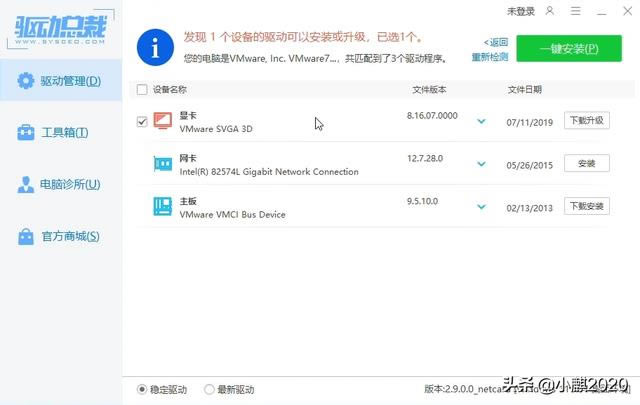Select the VMware VMCI Bus Device text

(232, 214)
